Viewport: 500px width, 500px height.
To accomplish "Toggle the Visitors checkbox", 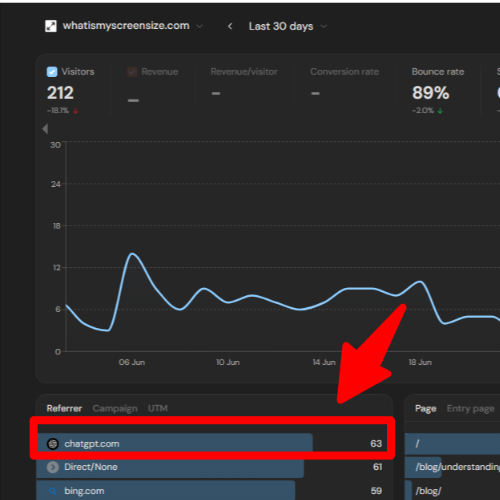I will 52,72.
